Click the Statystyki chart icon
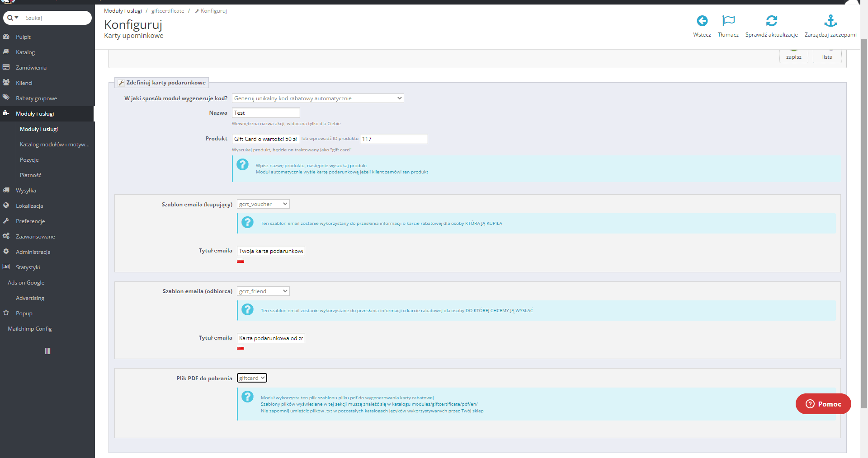The width and height of the screenshot is (868, 458). 6,267
